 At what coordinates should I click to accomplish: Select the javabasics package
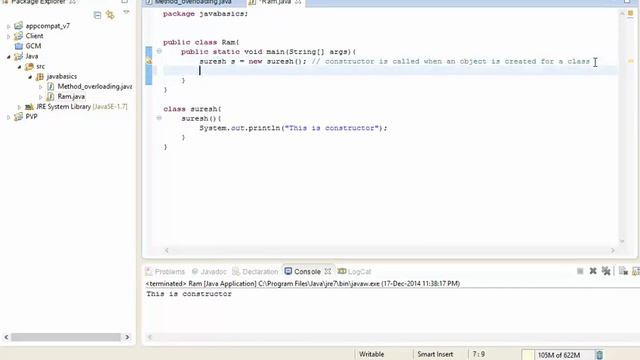62,76
